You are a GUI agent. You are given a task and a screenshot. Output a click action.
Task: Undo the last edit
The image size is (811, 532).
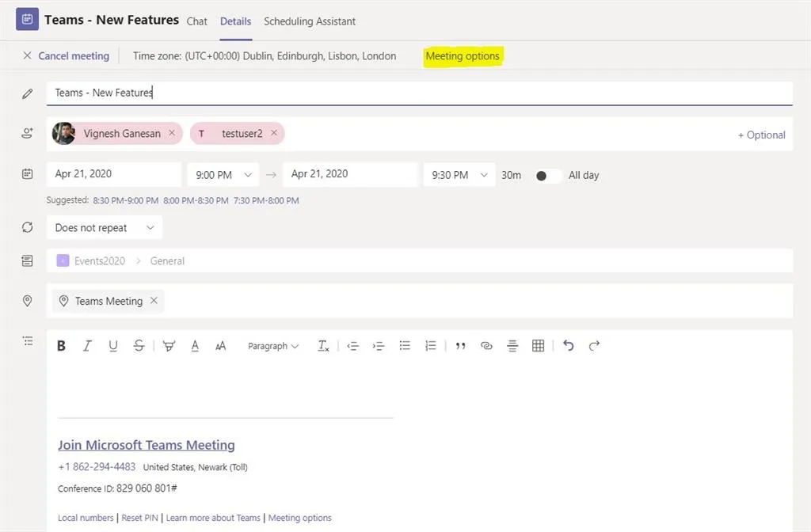[x=569, y=345]
